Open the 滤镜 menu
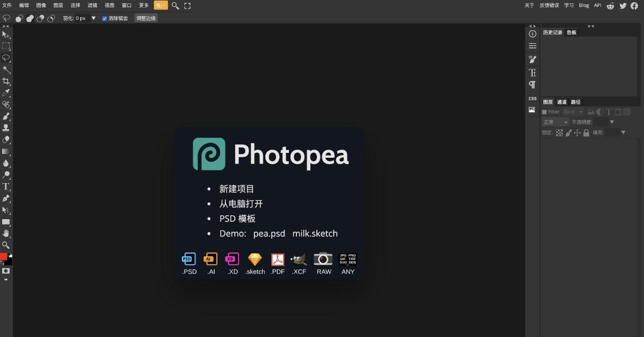 (x=92, y=5)
